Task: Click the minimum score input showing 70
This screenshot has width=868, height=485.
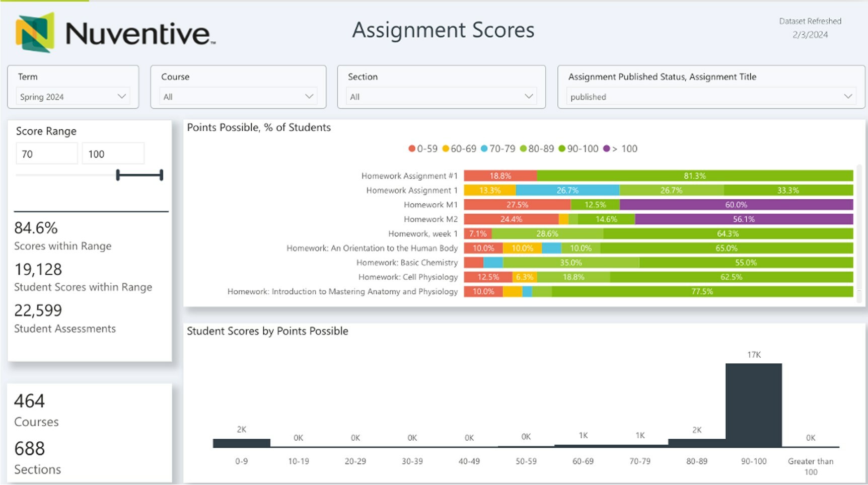Action: coord(47,154)
